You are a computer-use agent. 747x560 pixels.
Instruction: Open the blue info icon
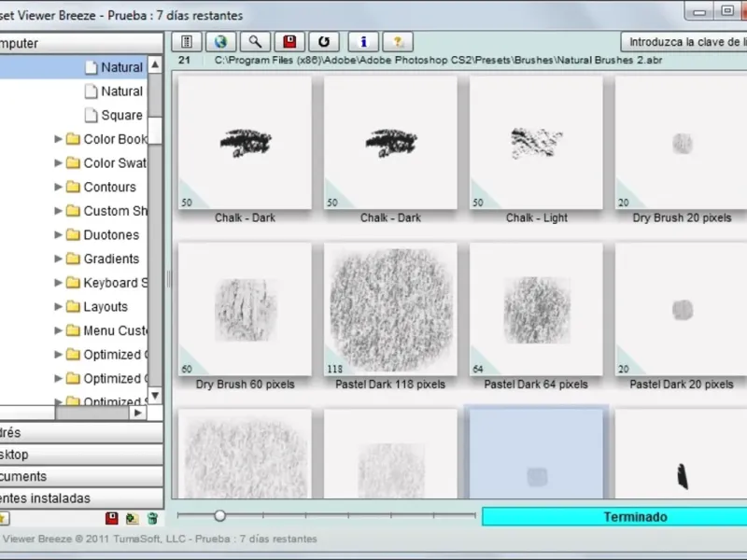(x=363, y=42)
